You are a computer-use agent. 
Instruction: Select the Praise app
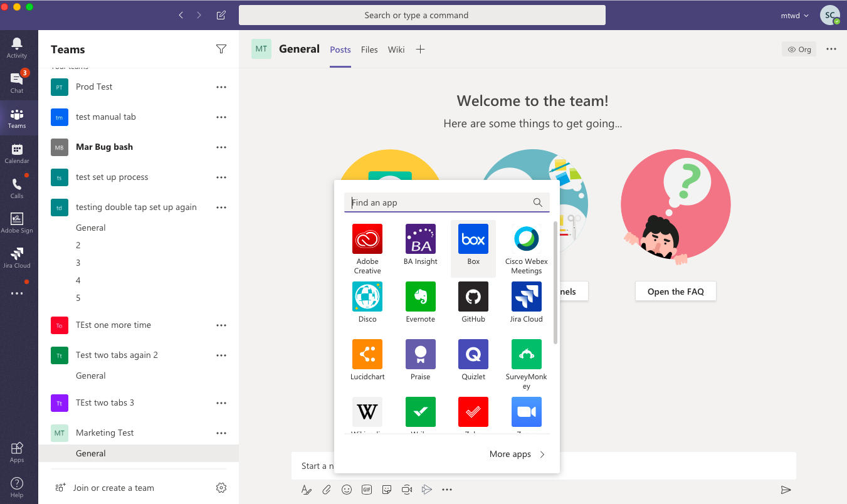click(421, 360)
